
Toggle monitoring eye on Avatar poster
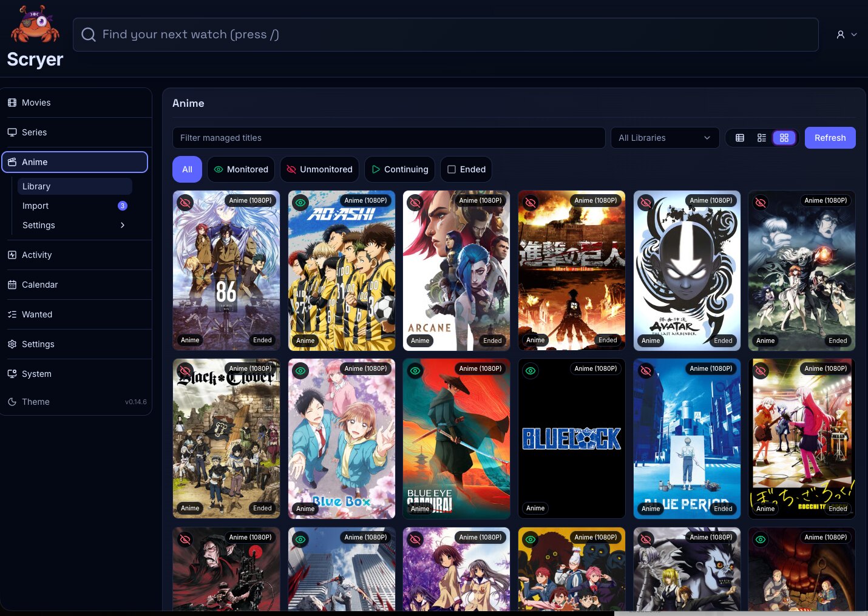(x=646, y=202)
